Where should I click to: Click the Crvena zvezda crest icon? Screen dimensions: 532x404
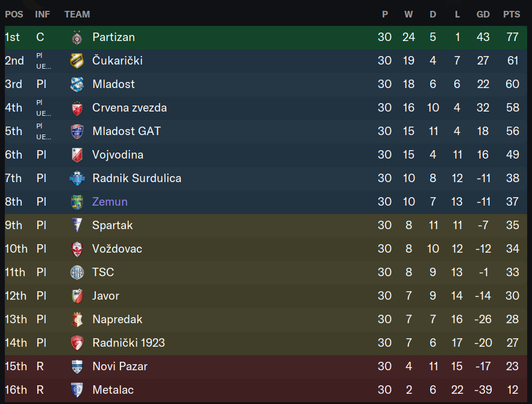77,109
